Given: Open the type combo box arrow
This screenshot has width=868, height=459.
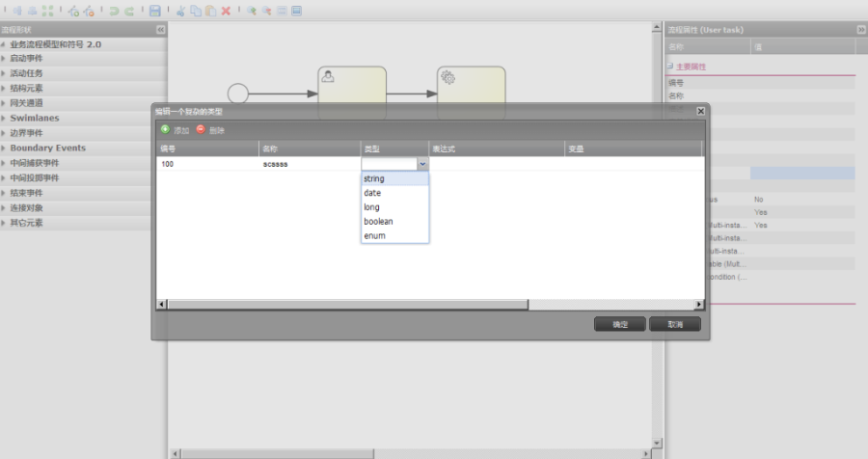Looking at the screenshot, I should [x=422, y=164].
